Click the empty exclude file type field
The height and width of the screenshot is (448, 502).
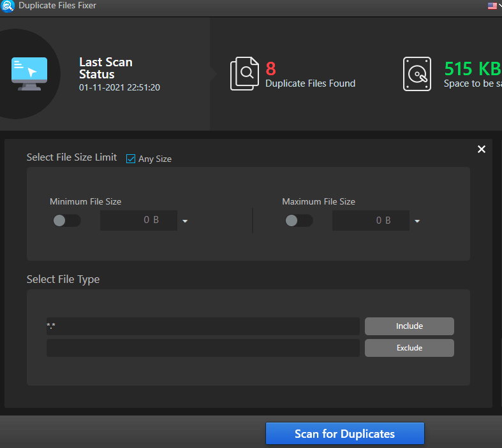pos(203,348)
